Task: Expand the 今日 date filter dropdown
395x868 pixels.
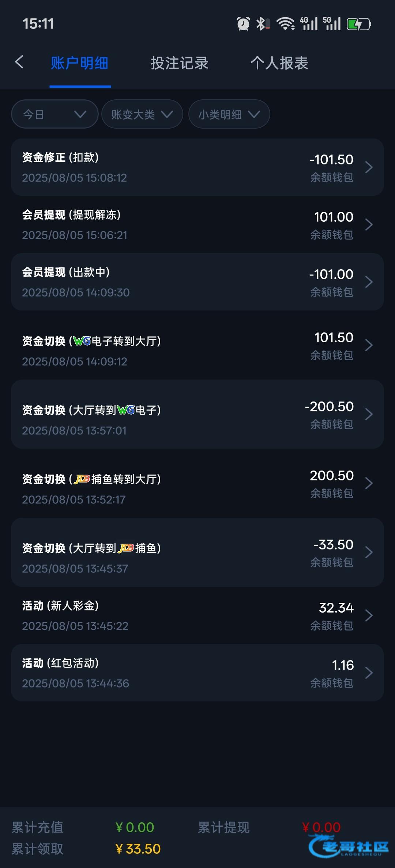Action: point(55,114)
